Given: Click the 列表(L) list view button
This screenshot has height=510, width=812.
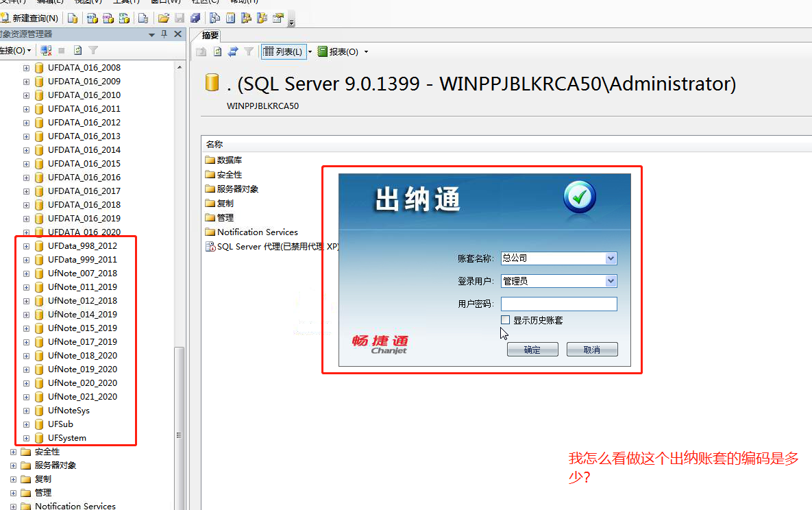Looking at the screenshot, I should tap(283, 52).
